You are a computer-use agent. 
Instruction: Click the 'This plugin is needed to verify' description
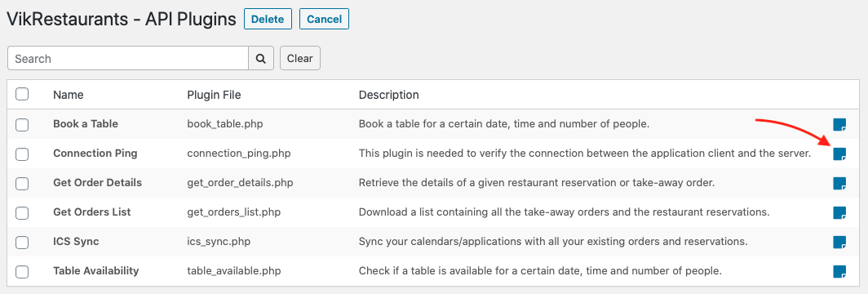[585, 154]
